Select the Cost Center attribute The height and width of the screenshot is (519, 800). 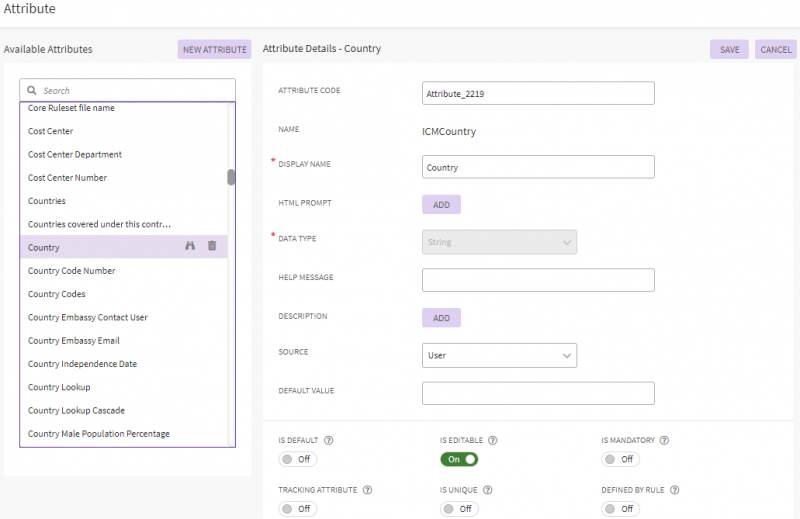click(123, 131)
